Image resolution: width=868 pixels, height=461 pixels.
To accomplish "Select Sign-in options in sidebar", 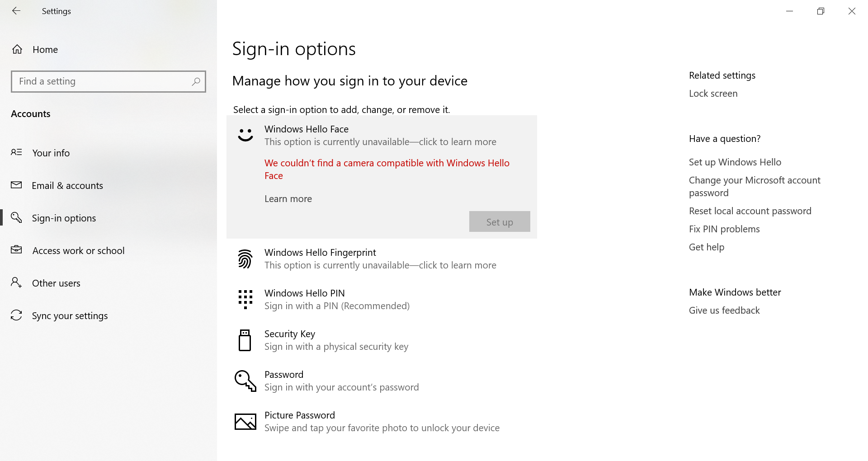I will coord(108,218).
